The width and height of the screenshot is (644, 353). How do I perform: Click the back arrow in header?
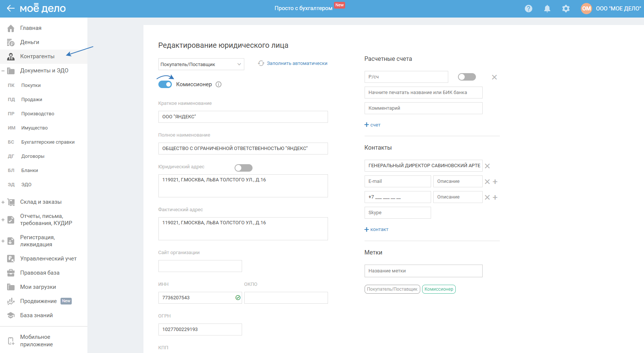pyautogui.click(x=10, y=9)
